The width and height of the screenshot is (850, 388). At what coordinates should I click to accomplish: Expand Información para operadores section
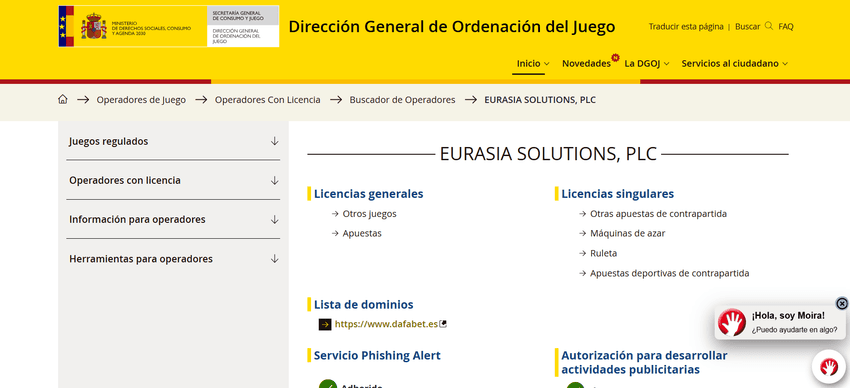click(x=173, y=219)
